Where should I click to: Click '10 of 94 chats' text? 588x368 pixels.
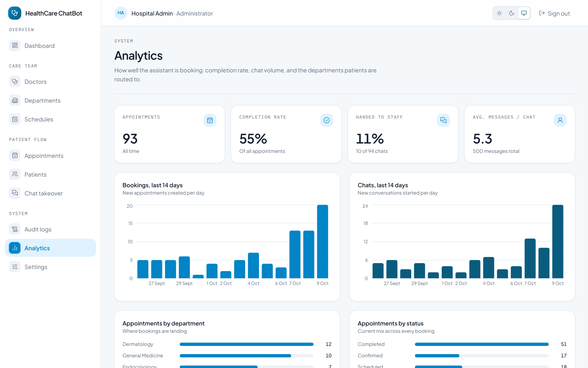[372, 151]
